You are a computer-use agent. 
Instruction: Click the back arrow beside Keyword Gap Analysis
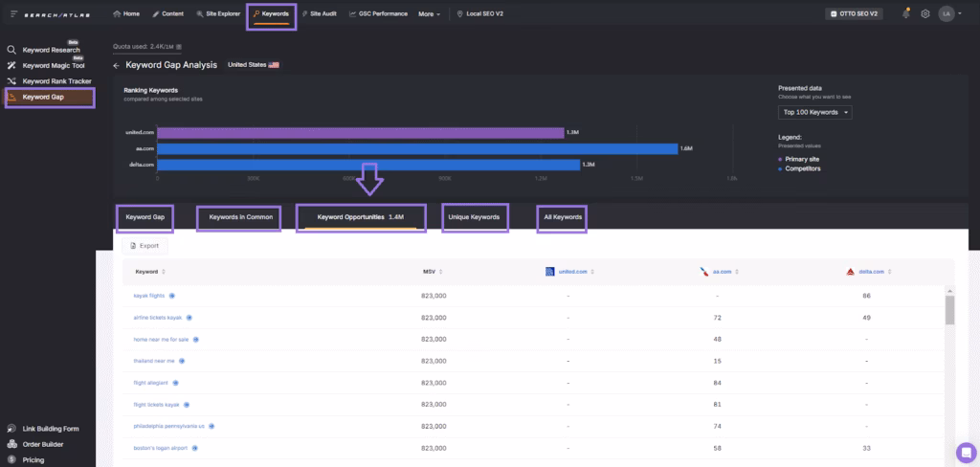coord(116,66)
